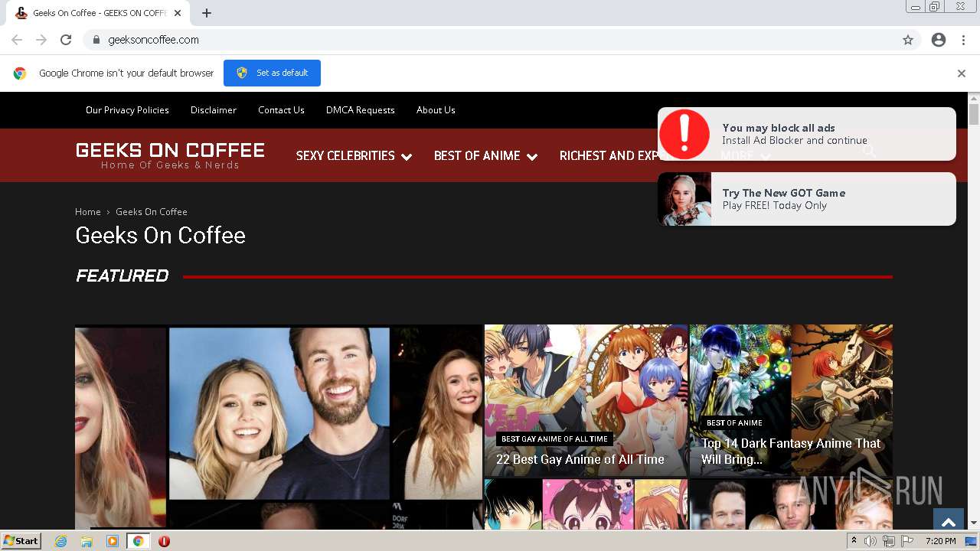Click the show desktop button

coord(972,541)
